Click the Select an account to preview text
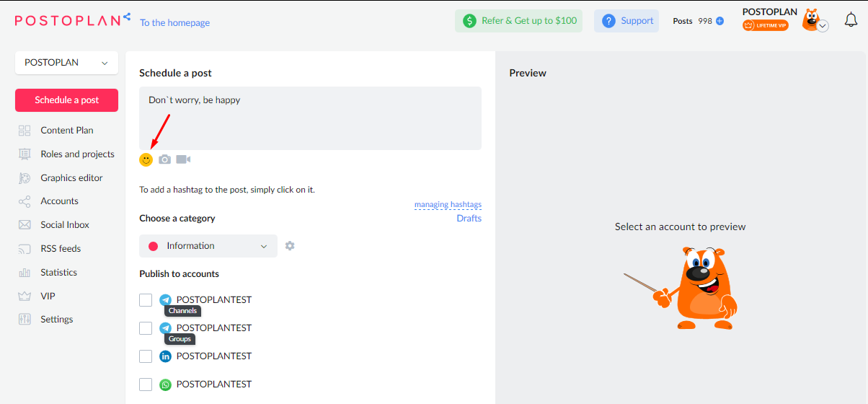This screenshot has width=868, height=404. 680,227
